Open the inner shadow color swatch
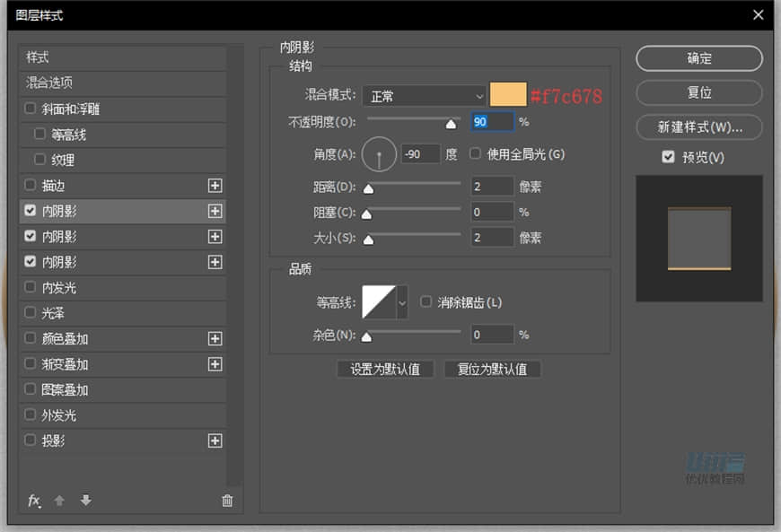Screen dimensions: 781x532 [x=507, y=94]
